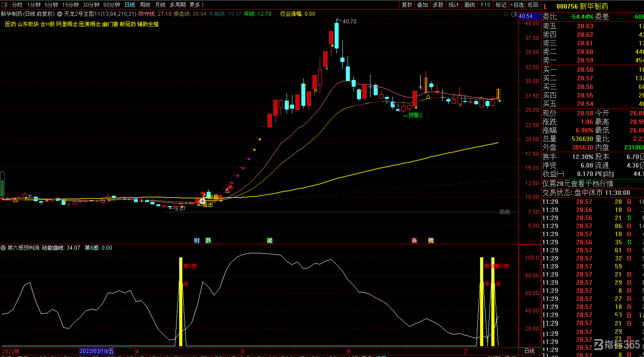Select the 60分钟 period
Screen dimensions: 644x357
(111, 5)
